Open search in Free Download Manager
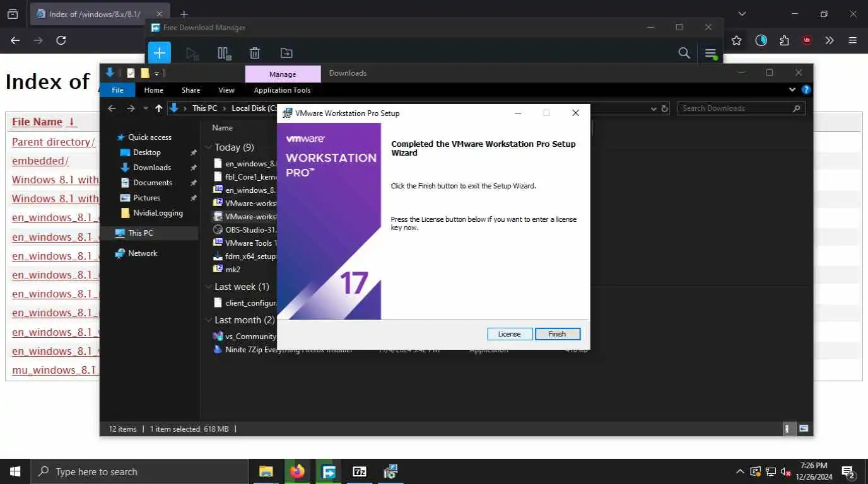The image size is (868, 484). (684, 53)
